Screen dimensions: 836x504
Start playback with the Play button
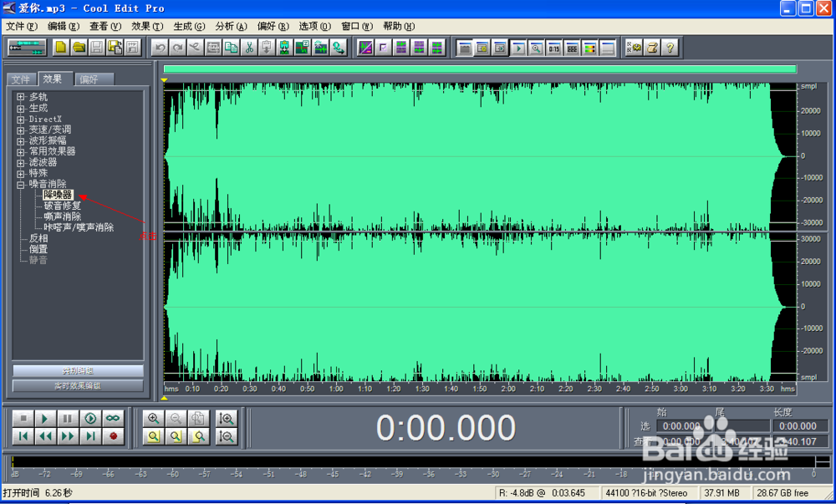click(x=45, y=418)
